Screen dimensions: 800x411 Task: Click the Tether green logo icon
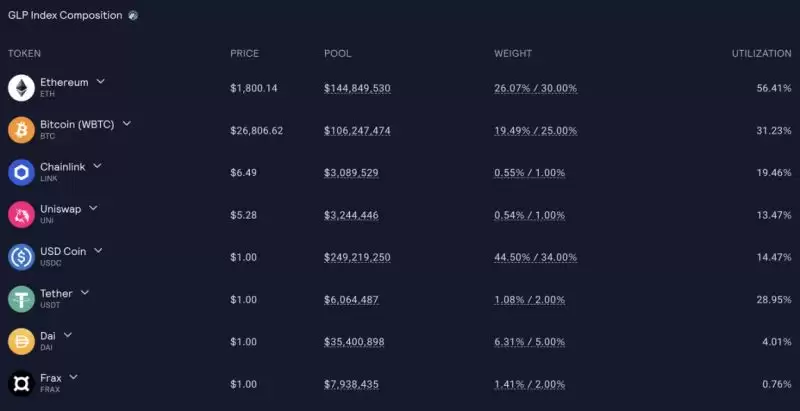[21, 299]
